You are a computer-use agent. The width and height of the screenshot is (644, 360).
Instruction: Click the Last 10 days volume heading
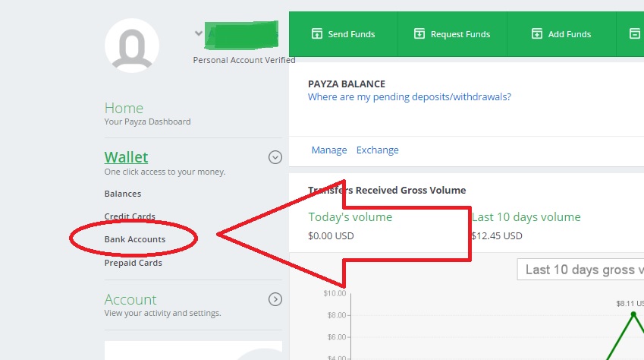pos(526,216)
